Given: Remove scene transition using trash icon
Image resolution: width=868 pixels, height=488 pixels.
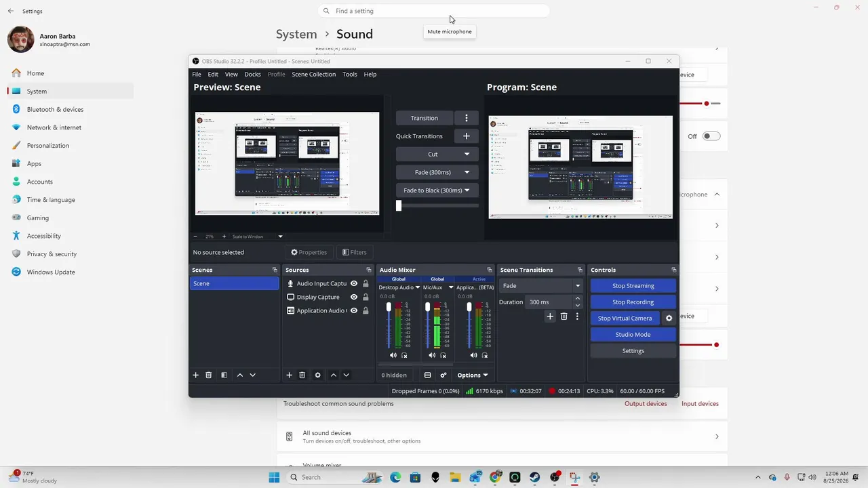Looking at the screenshot, I should click(x=564, y=317).
